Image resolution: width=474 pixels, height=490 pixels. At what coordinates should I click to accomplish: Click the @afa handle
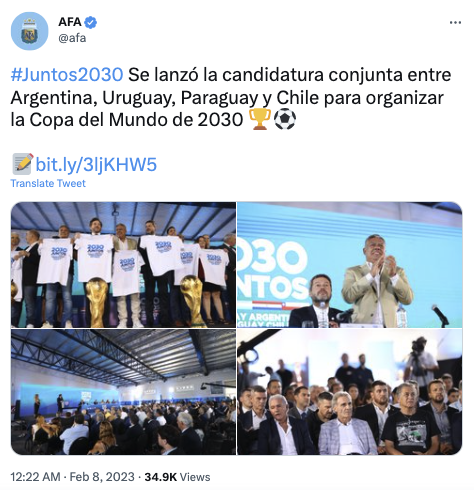72,38
